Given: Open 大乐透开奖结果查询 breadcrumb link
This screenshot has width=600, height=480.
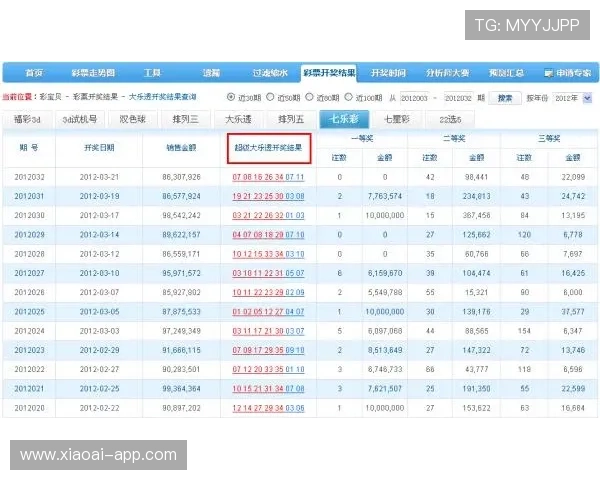Looking at the screenshot, I should click(x=163, y=97).
